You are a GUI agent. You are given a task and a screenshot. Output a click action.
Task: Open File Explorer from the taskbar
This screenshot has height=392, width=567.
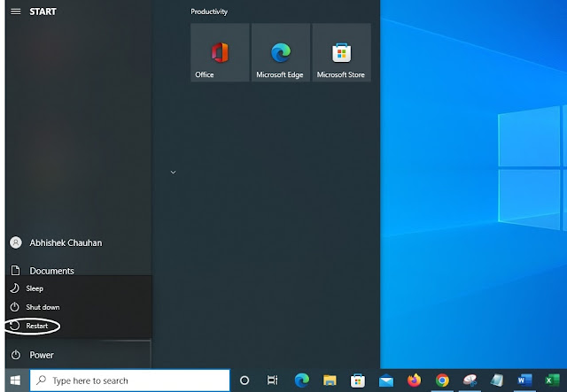330,380
